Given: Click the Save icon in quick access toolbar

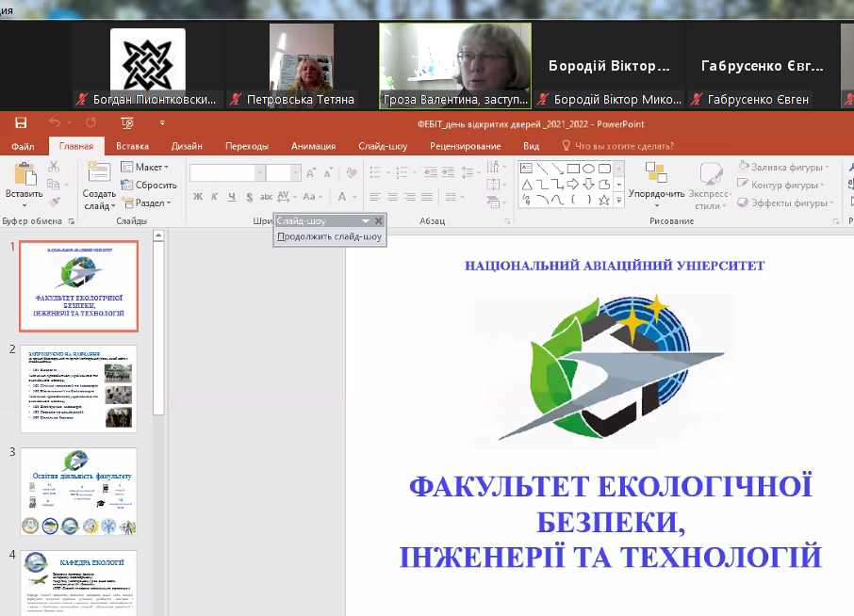Looking at the screenshot, I should tap(21, 122).
